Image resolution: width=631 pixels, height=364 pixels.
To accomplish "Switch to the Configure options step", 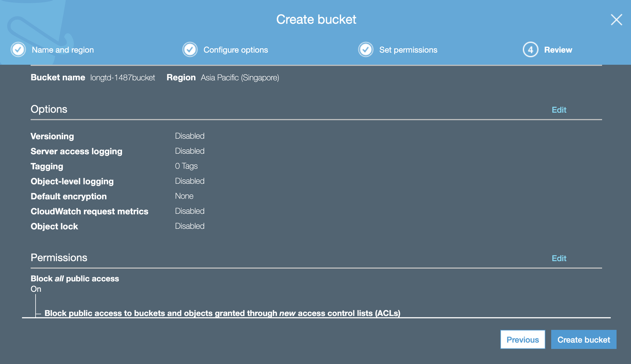I will [236, 50].
